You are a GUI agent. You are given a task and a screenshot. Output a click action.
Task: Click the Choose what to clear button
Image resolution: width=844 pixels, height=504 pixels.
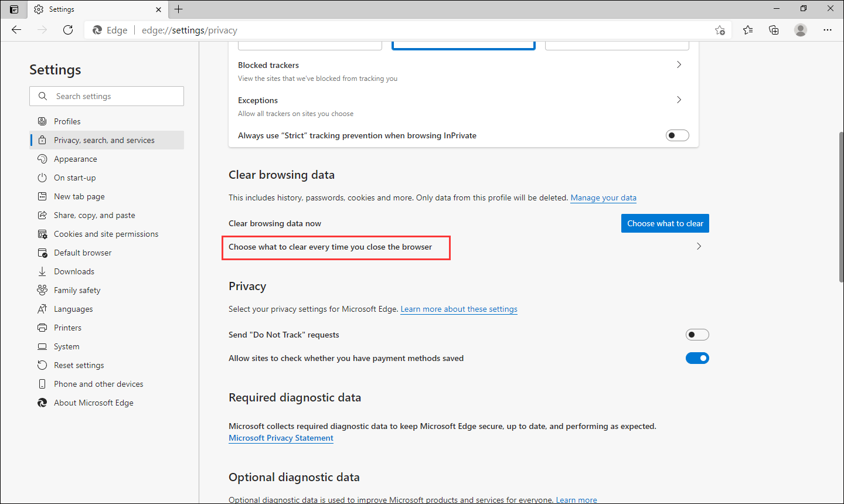click(x=665, y=223)
